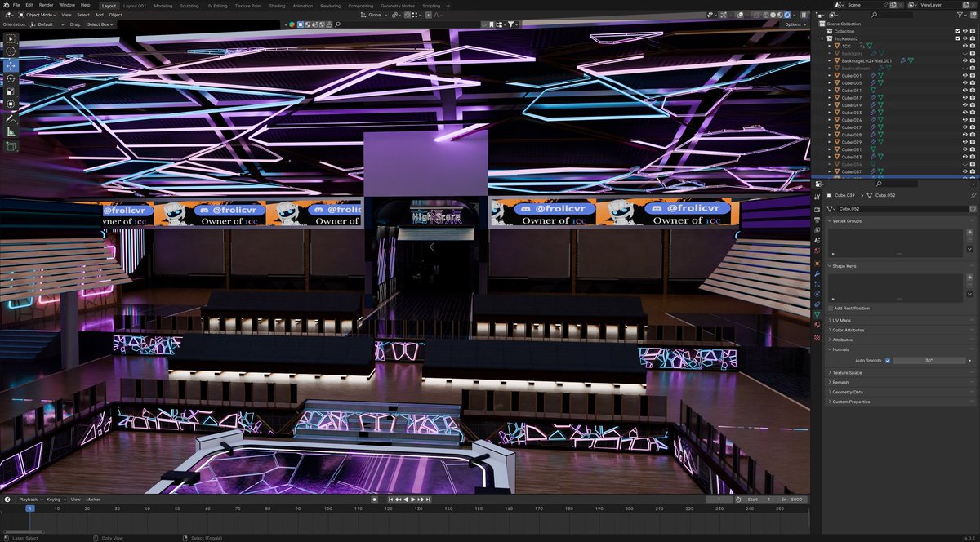Click the Blender logo menu icon
The height and width of the screenshot is (542, 980).
(x=6, y=5)
